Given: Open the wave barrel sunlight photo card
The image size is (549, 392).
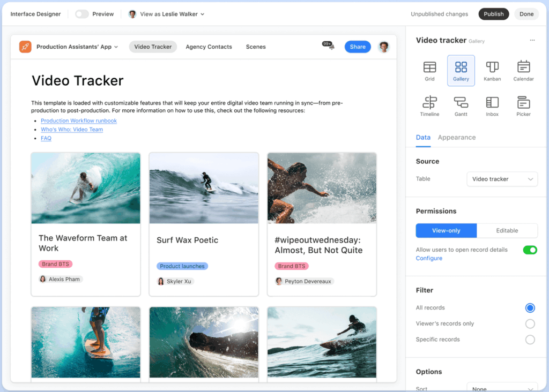Looking at the screenshot, I should 204,342.
